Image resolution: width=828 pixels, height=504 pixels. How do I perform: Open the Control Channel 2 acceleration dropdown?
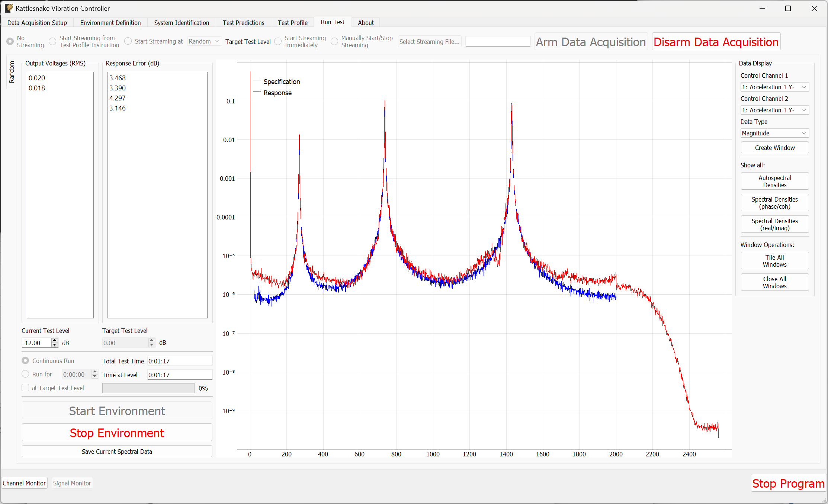[x=774, y=110]
